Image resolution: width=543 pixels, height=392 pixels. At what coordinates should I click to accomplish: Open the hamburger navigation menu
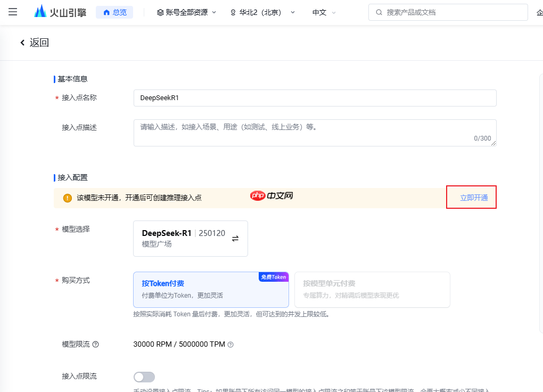tap(13, 12)
